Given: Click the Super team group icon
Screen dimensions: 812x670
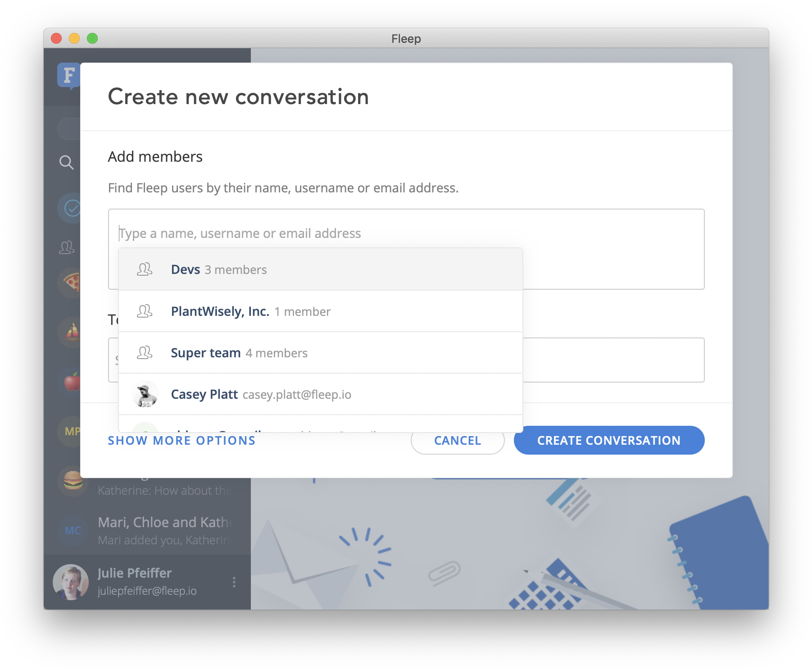Looking at the screenshot, I should (x=145, y=352).
